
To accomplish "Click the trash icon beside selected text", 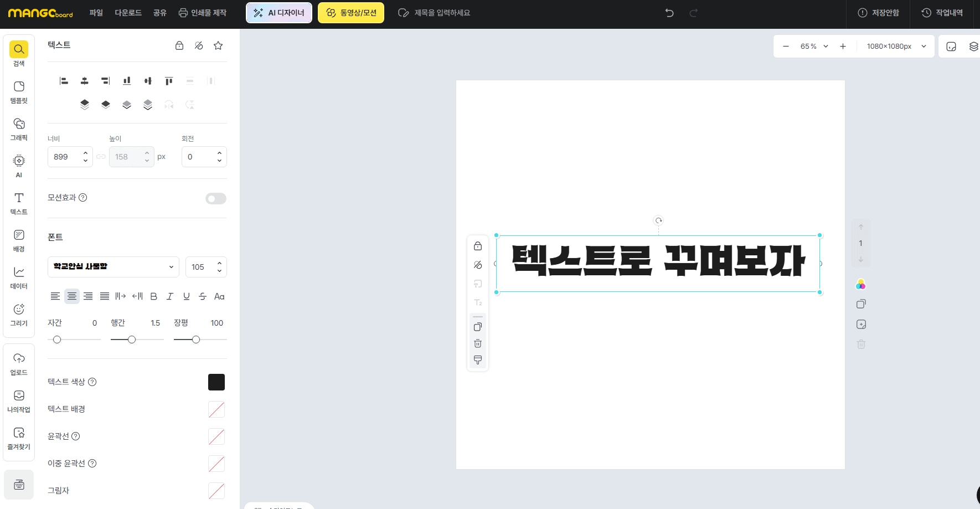I will point(478,343).
